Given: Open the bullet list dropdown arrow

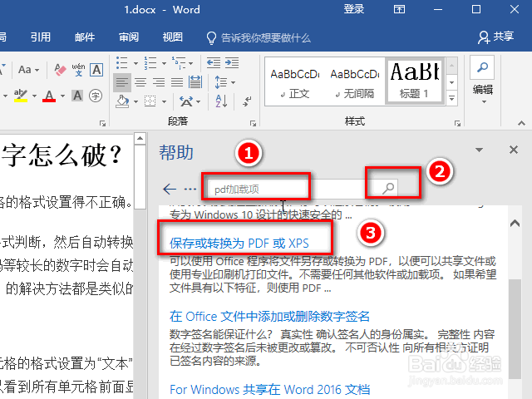Looking at the screenshot, I should pos(135,63).
